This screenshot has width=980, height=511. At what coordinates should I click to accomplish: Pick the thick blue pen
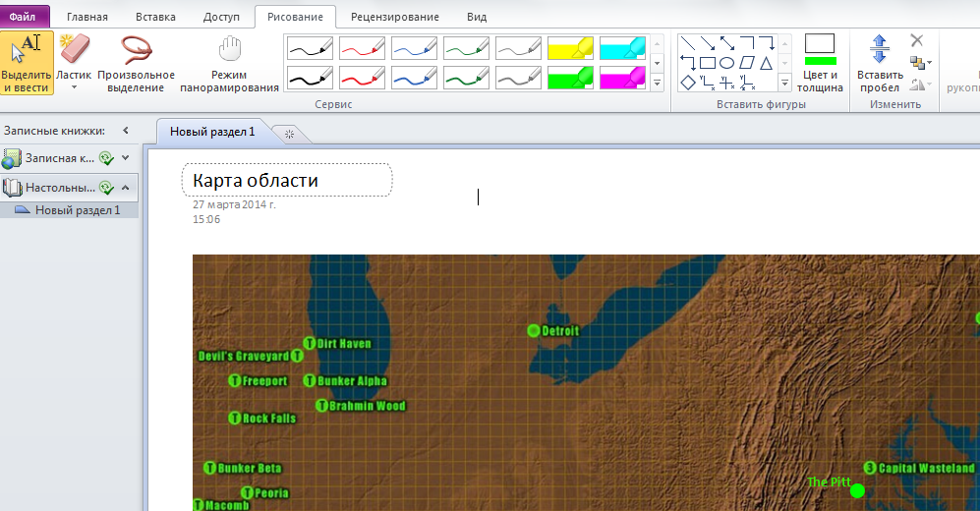(414, 78)
